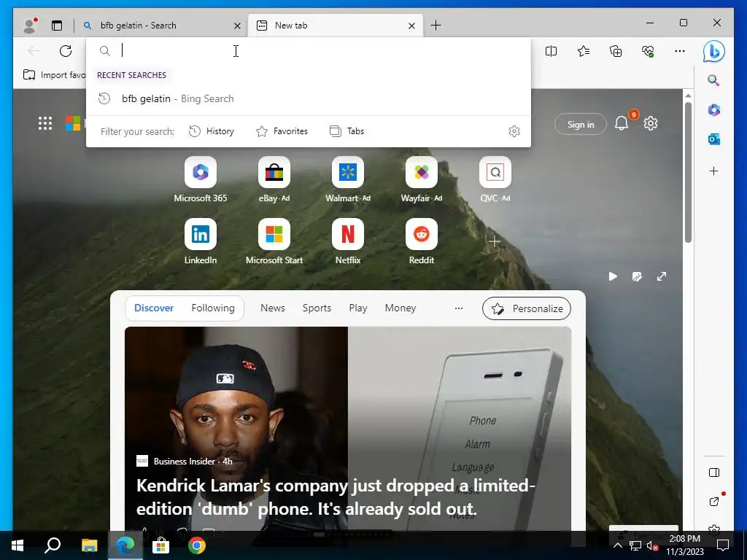Show more feed categories ellipsis
The width and height of the screenshot is (747, 560).
click(x=459, y=308)
